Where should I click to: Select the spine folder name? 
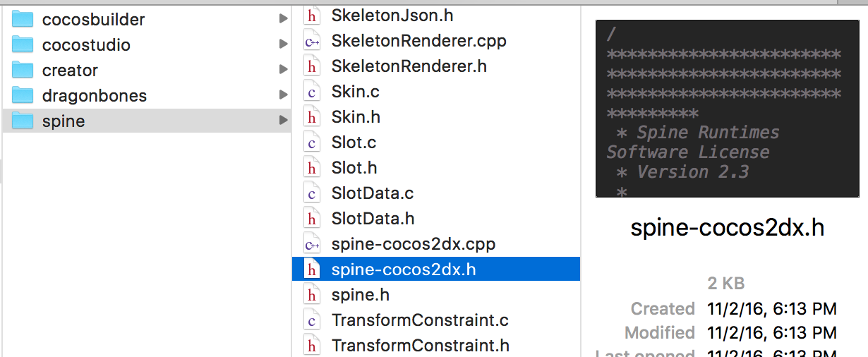pos(64,121)
